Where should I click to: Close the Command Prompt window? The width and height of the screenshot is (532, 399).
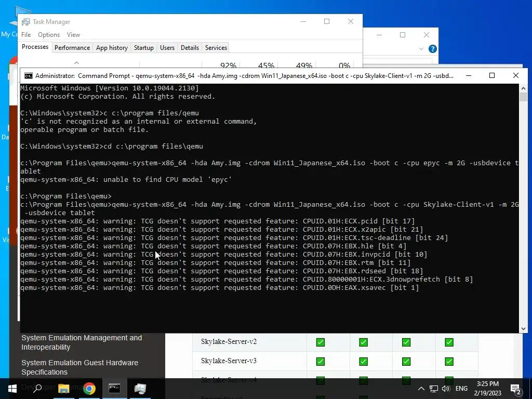(516, 76)
